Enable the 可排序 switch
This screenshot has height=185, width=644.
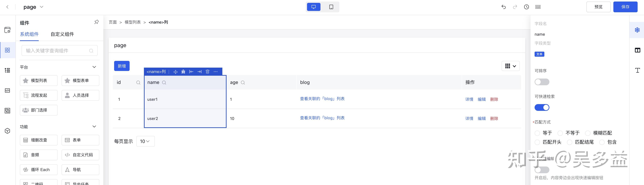(542, 82)
